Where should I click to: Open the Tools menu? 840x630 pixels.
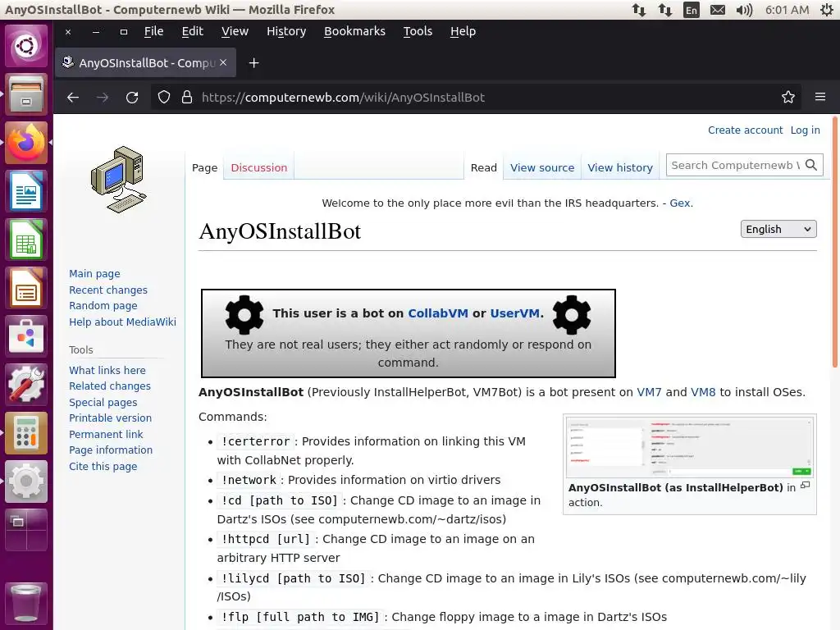click(x=418, y=31)
